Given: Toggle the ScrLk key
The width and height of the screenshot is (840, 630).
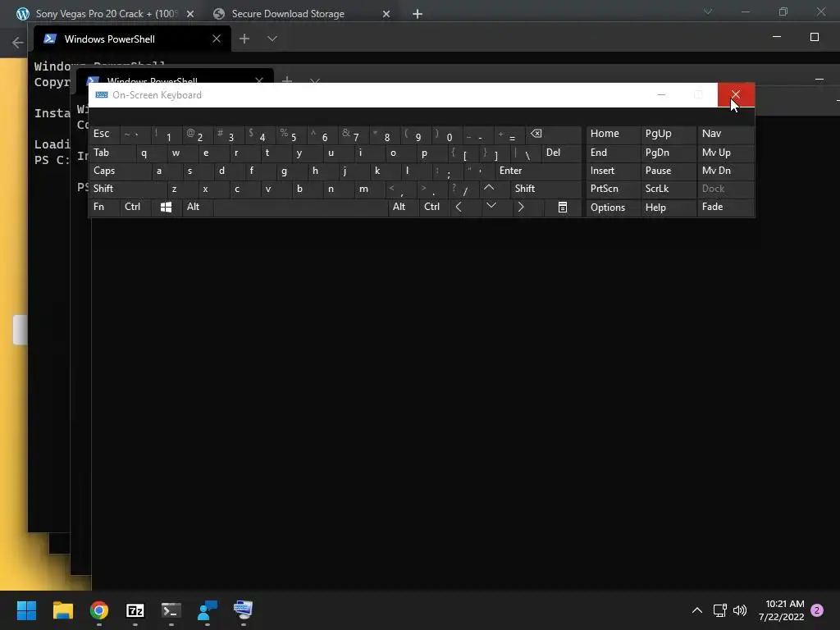Looking at the screenshot, I should point(669,189).
